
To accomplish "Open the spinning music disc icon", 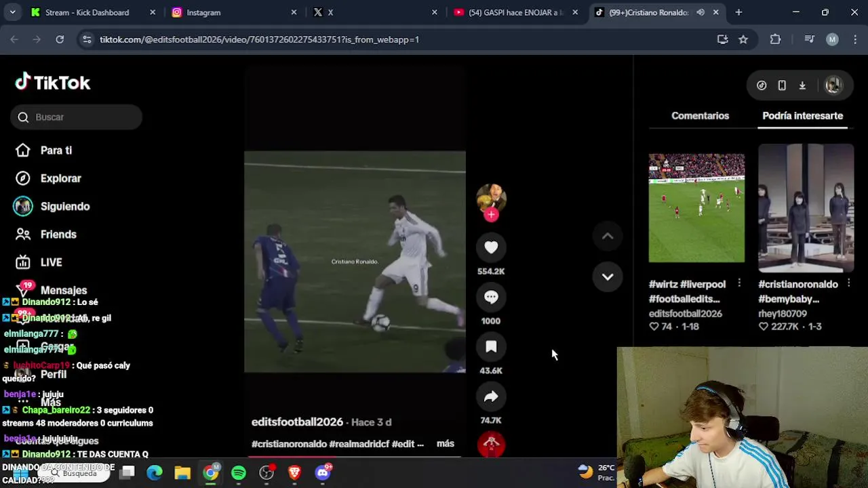I will tap(491, 445).
